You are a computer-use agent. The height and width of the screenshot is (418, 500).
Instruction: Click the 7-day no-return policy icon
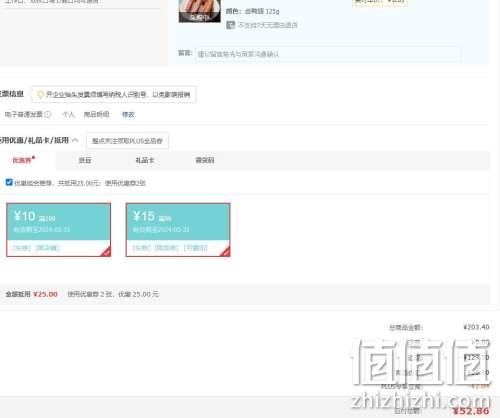pyautogui.click(x=230, y=25)
